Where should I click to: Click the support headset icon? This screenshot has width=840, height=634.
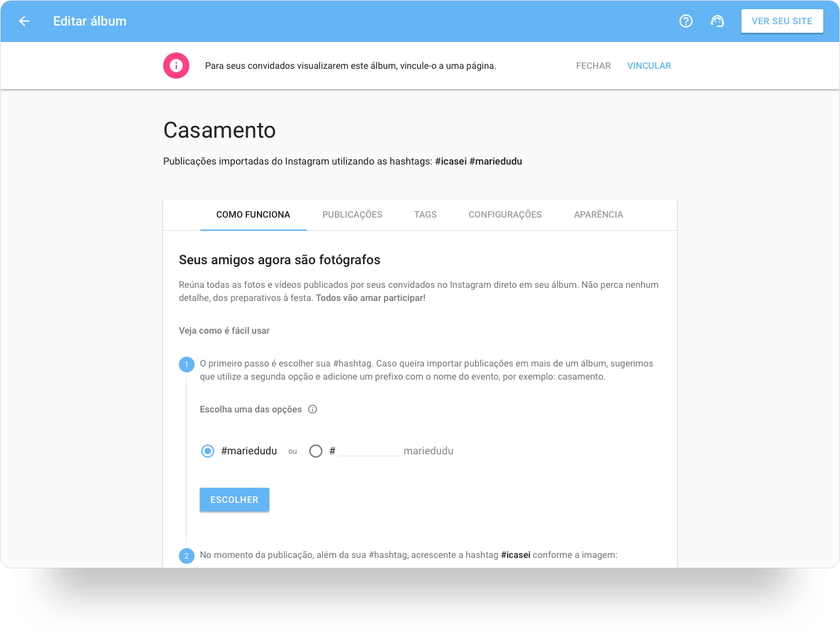[717, 21]
